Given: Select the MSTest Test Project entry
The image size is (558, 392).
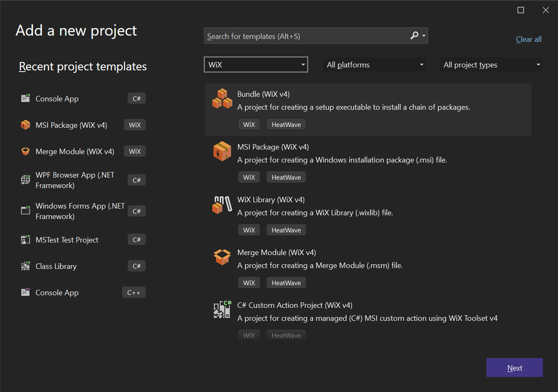Looking at the screenshot, I should pyautogui.click(x=67, y=240).
